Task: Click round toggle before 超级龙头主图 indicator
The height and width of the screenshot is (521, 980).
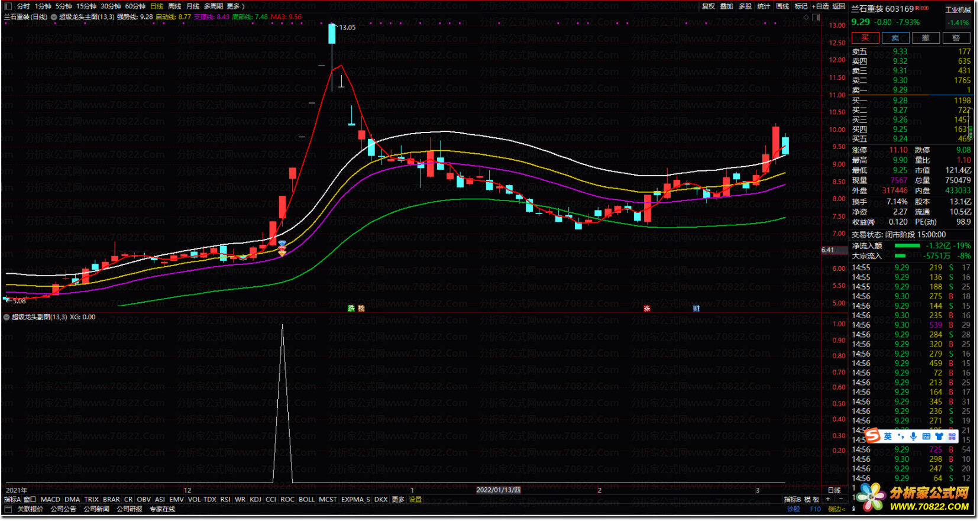Action: pos(54,17)
